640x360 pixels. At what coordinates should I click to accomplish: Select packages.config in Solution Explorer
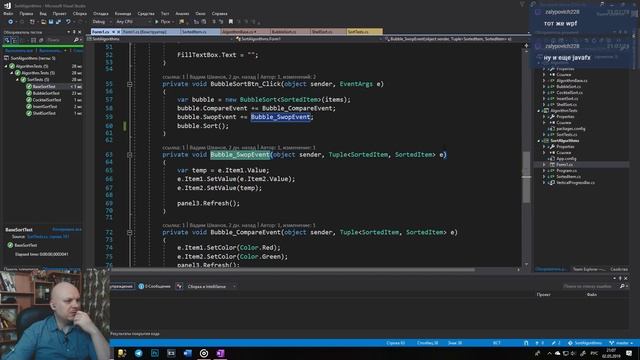(x=570, y=129)
